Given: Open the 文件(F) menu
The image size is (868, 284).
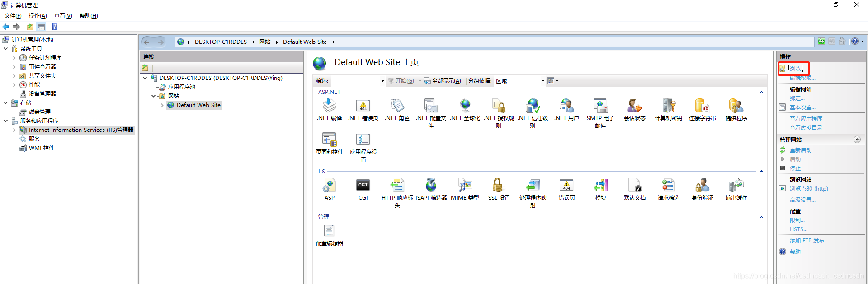Looking at the screenshot, I should pos(13,16).
